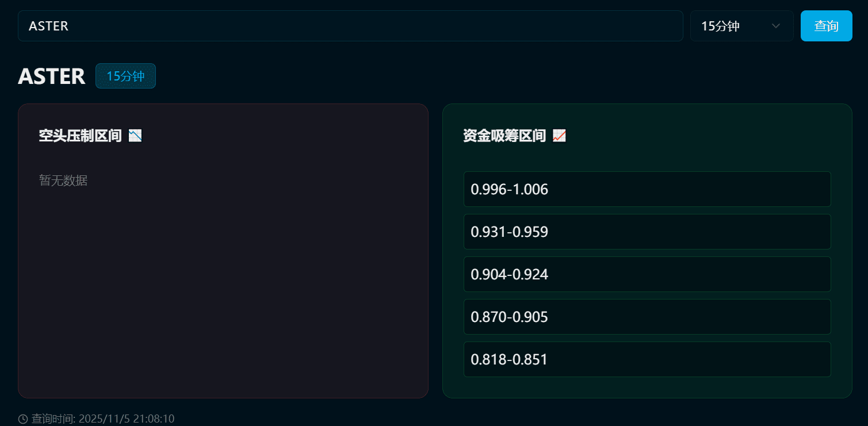Screen dimensions: 868x426
Task: Click the blue 查询 button
Action: tap(826, 26)
